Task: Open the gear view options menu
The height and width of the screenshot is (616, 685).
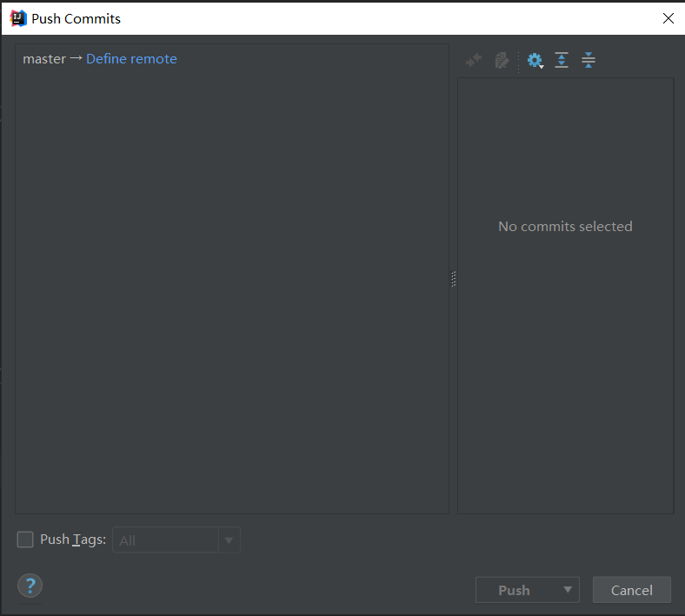Action: 535,60
